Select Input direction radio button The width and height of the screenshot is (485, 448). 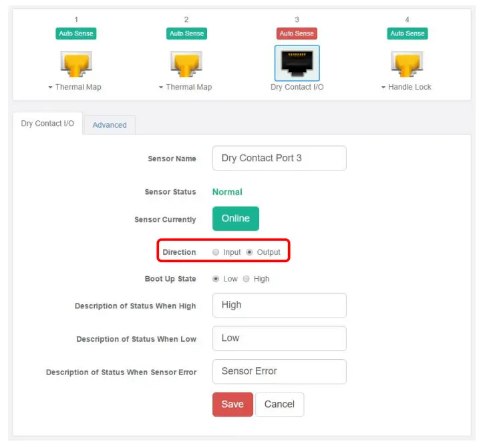(216, 252)
